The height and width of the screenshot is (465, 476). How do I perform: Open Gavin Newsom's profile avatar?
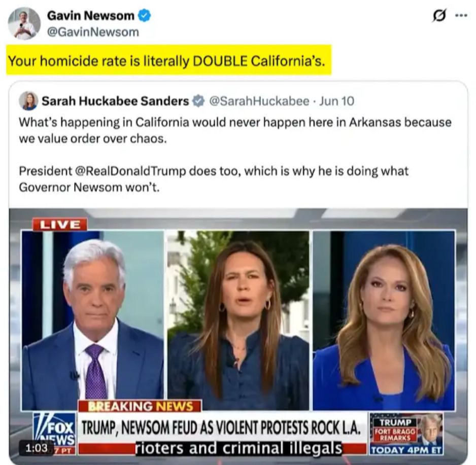click(x=24, y=23)
